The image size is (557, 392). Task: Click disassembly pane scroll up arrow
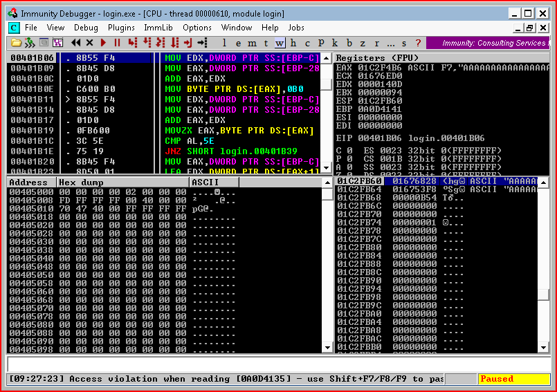coord(327,58)
